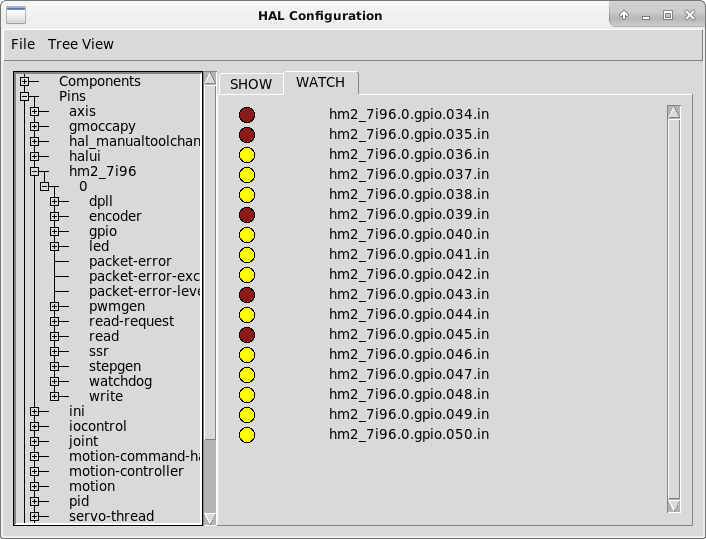706x539 pixels.
Task: Click the hm2_7i96.0.gpio.045.in label
Action: pyautogui.click(x=409, y=334)
